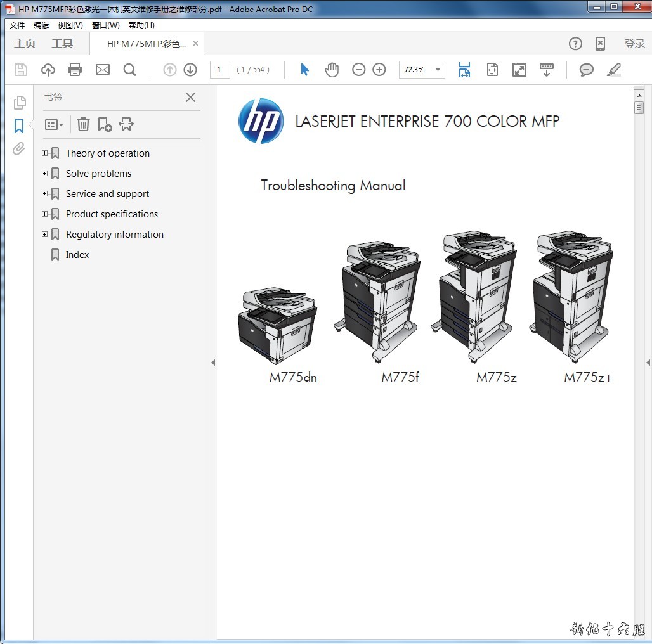This screenshot has height=644, width=652.
Task: Switch to the 工具 tab
Action: (62, 44)
